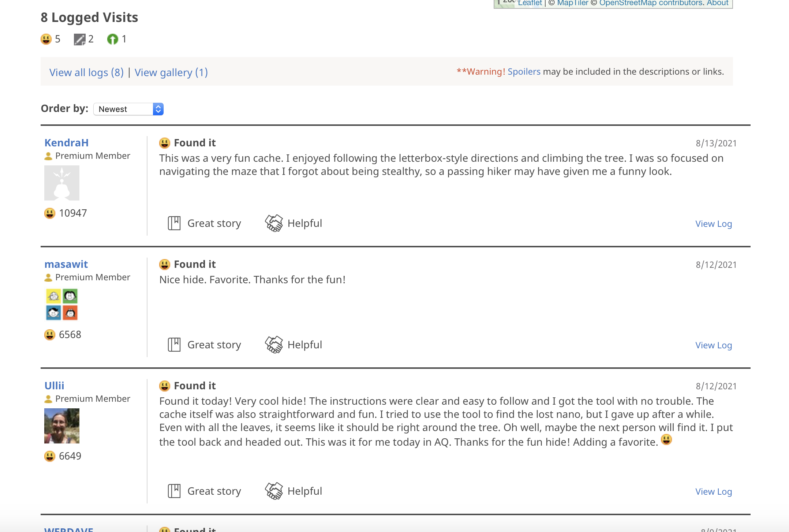Open View gallery (1) link
The height and width of the screenshot is (532, 789).
click(171, 72)
